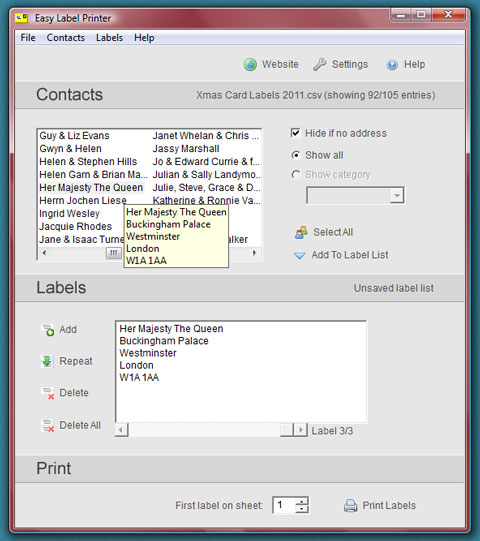
Task: Click the blue Help question icon
Action: (x=392, y=65)
